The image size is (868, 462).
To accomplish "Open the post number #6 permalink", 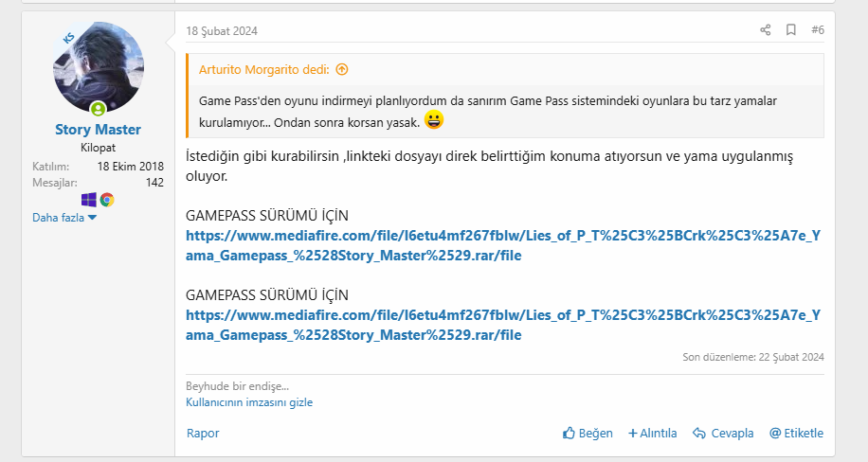I will click(x=818, y=30).
